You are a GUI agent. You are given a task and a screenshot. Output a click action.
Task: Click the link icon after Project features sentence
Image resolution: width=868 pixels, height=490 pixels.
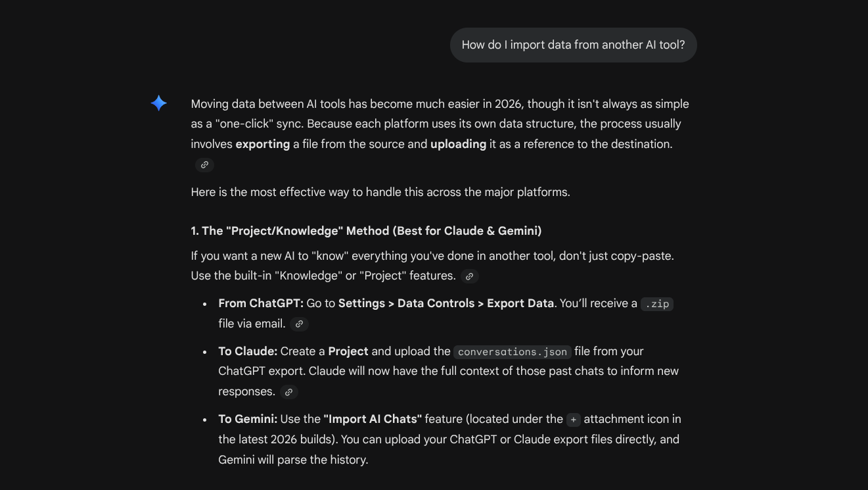tap(469, 276)
